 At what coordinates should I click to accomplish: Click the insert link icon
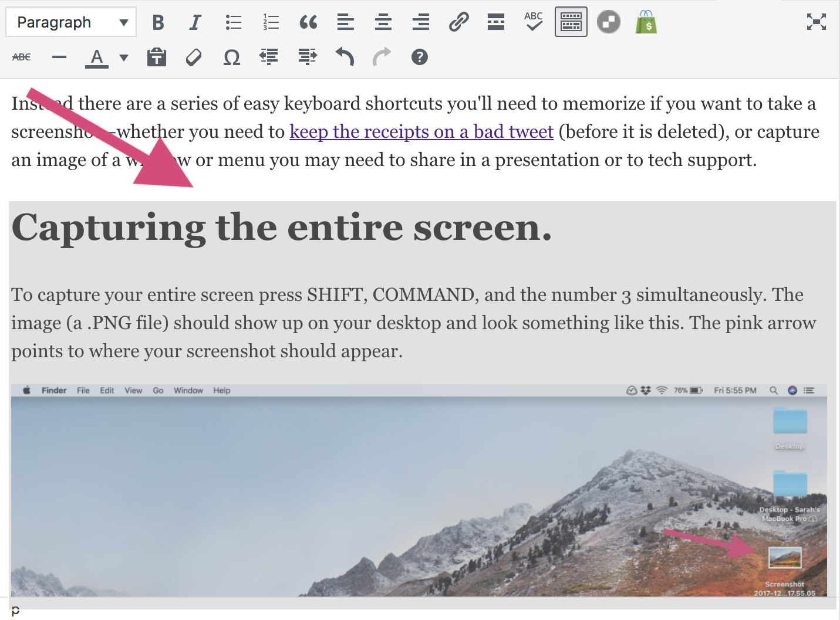(458, 23)
